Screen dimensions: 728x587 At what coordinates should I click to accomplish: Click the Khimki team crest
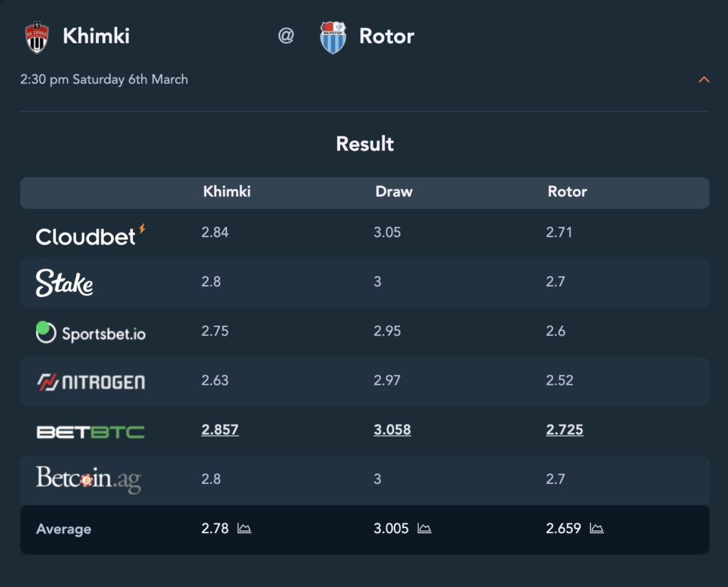tap(37, 38)
